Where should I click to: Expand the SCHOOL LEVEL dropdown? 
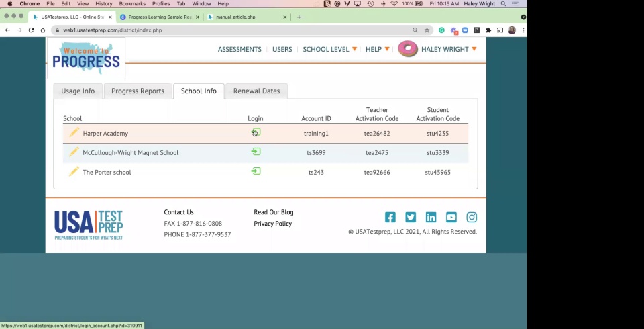coord(330,49)
